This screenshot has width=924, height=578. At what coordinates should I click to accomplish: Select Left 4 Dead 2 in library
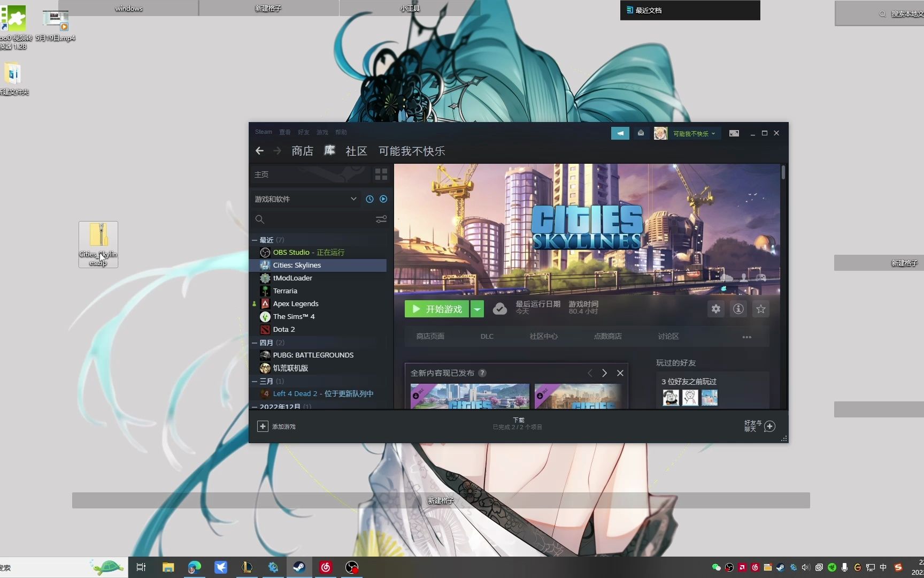pos(319,393)
